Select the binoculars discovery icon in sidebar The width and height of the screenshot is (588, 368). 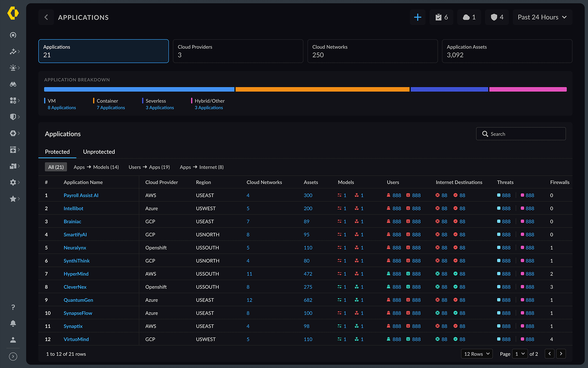click(13, 84)
